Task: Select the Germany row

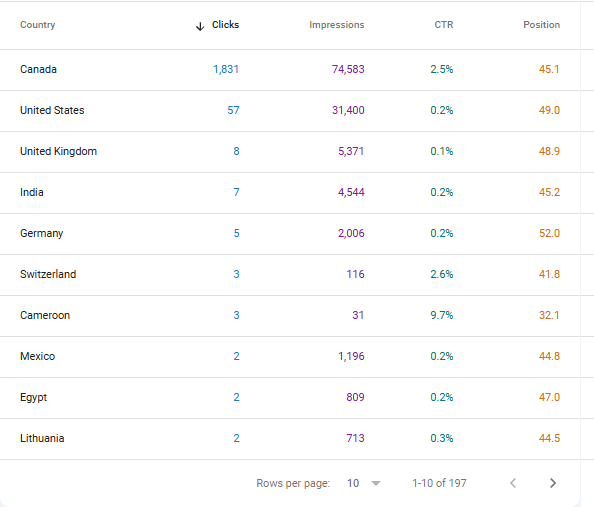Action: tap(290, 233)
